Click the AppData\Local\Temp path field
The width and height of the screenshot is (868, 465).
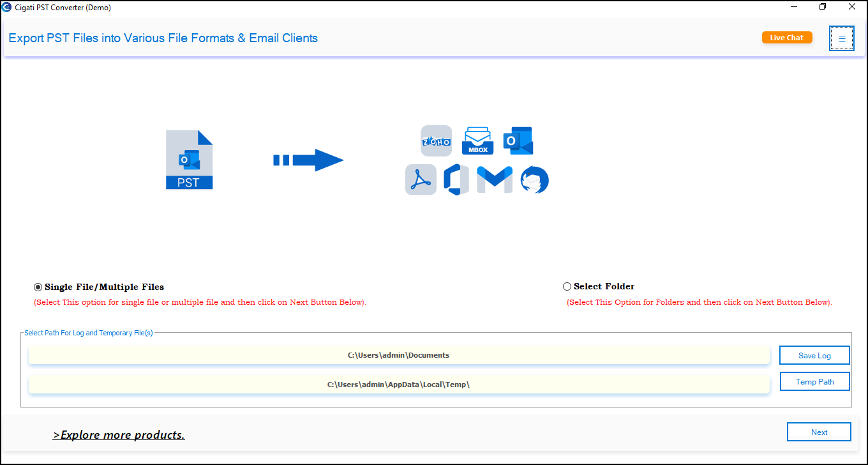399,385
